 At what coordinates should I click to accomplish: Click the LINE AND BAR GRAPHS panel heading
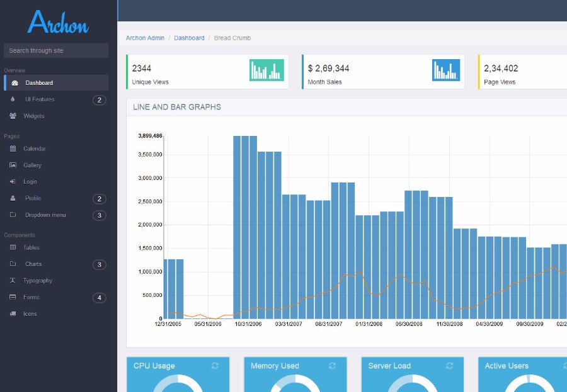tap(177, 107)
